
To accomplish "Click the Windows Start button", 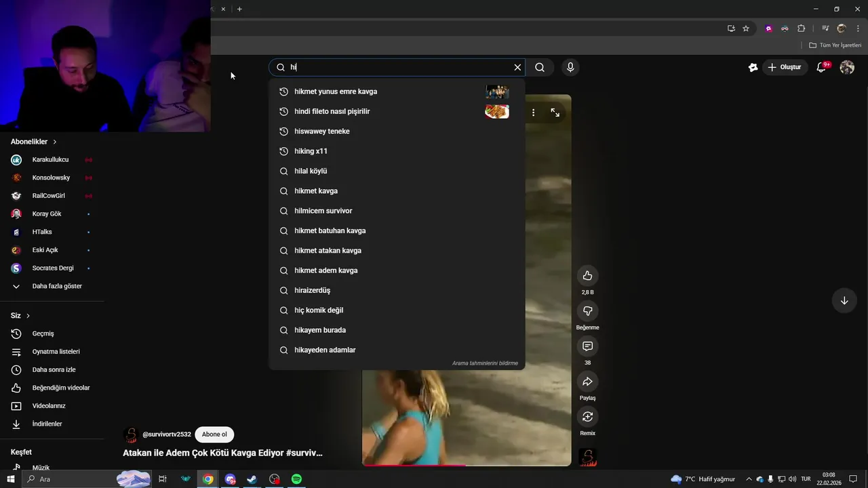I will (11, 479).
